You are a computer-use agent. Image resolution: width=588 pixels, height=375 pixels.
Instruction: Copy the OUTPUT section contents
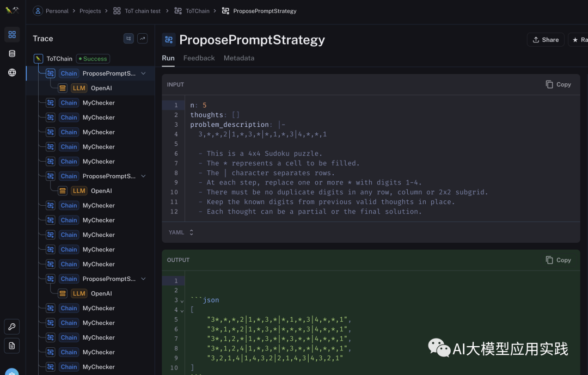pos(559,260)
